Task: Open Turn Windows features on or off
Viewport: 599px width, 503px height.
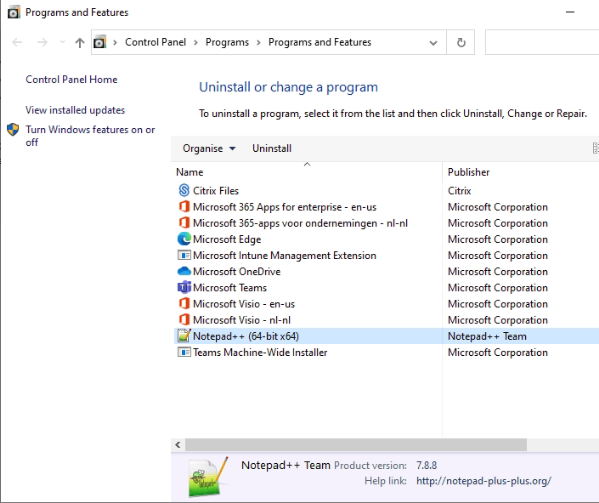Action: (90, 136)
